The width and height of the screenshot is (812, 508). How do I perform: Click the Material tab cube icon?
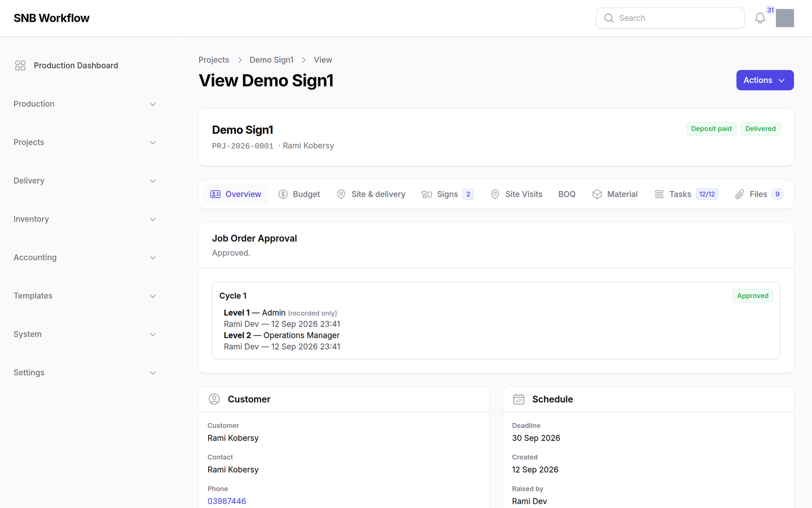pyautogui.click(x=597, y=194)
